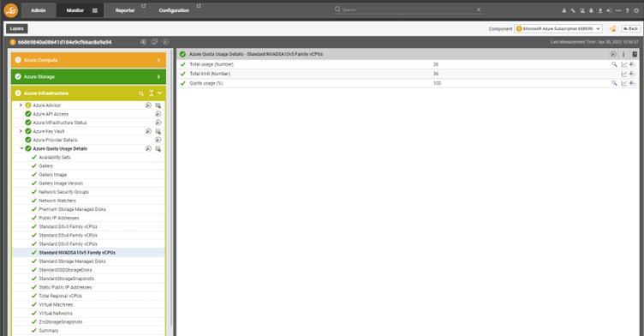644x336 pixels.
Task: Open the three-dots more options icon
Action: pyautogui.click(x=618, y=10)
